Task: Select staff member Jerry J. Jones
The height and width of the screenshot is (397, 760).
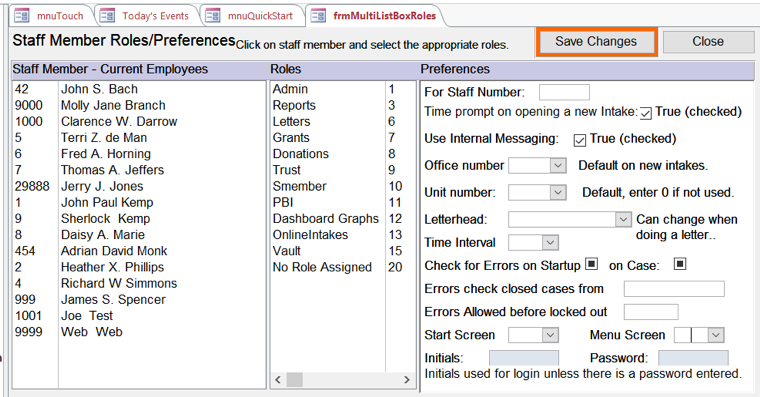Action: click(139, 186)
